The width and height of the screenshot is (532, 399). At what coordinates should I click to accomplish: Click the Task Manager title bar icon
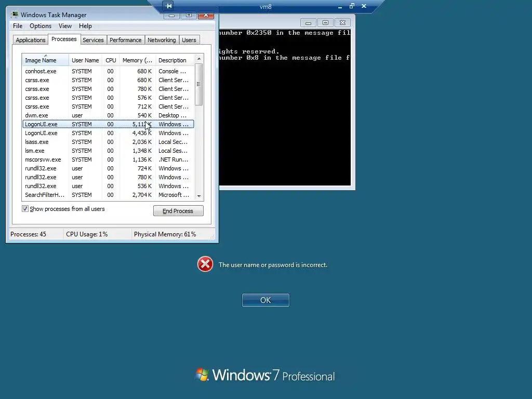(14, 15)
